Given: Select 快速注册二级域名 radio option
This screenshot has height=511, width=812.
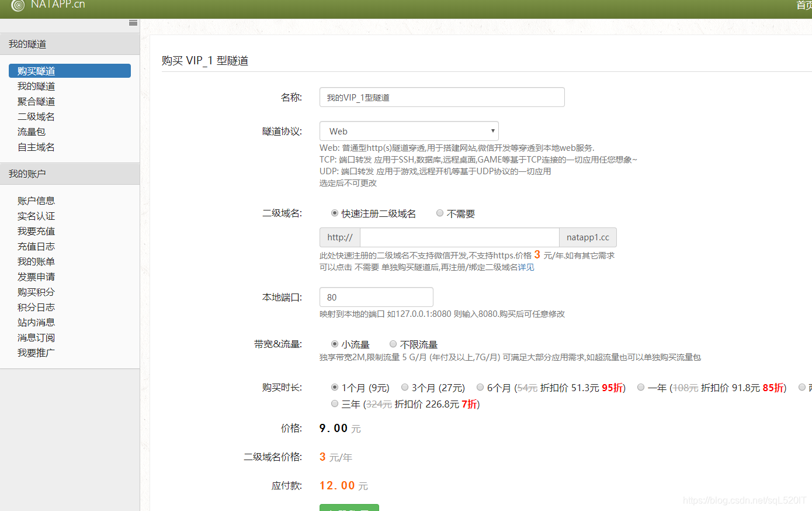Looking at the screenshot, I should pyautogui.click(x=335, y=213).
